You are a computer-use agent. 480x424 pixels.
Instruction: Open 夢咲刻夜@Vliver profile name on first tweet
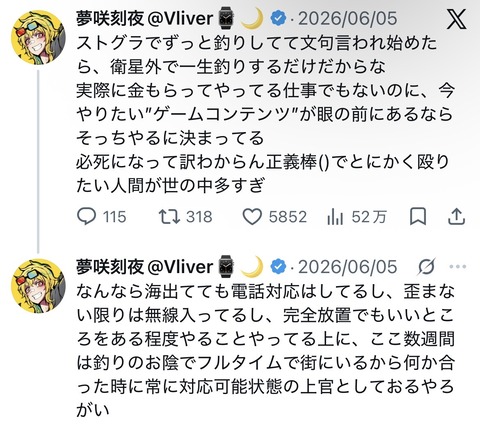coord(144,18)
